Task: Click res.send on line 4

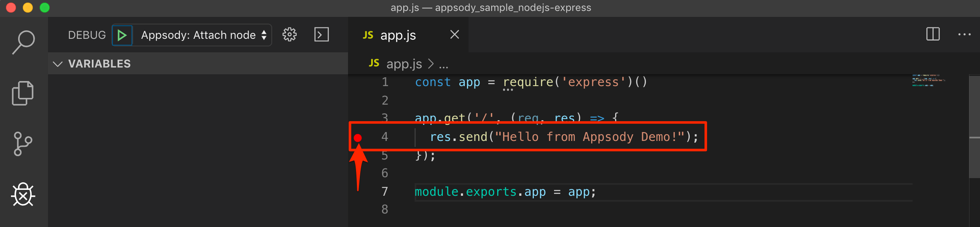Action: (458, 137)
